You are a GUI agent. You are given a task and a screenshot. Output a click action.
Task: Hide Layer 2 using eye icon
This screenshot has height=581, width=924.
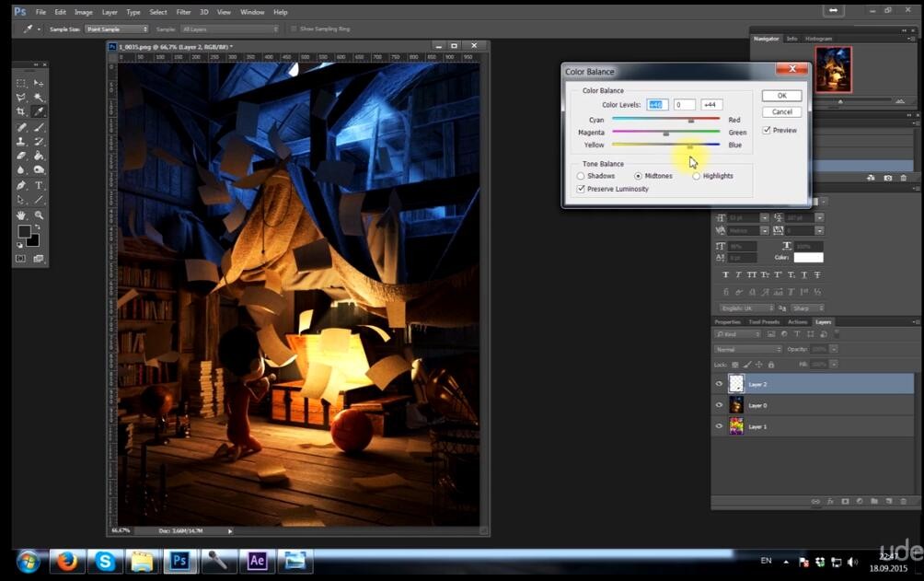point(719,384)
